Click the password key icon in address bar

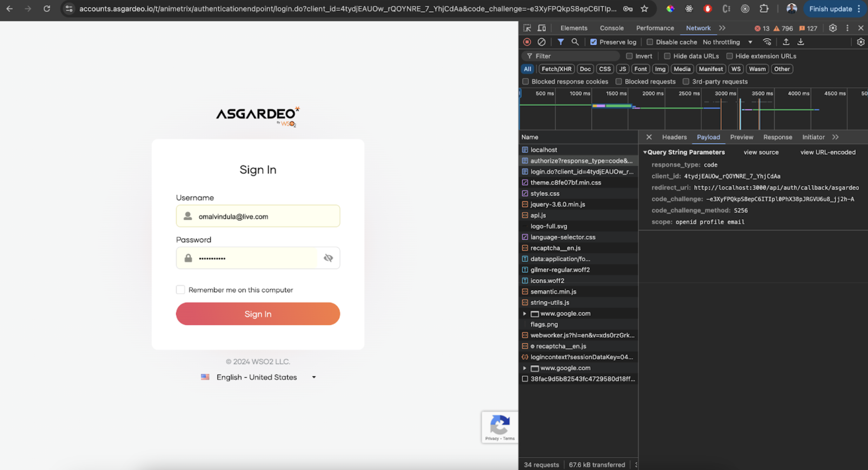coord(628,9)
